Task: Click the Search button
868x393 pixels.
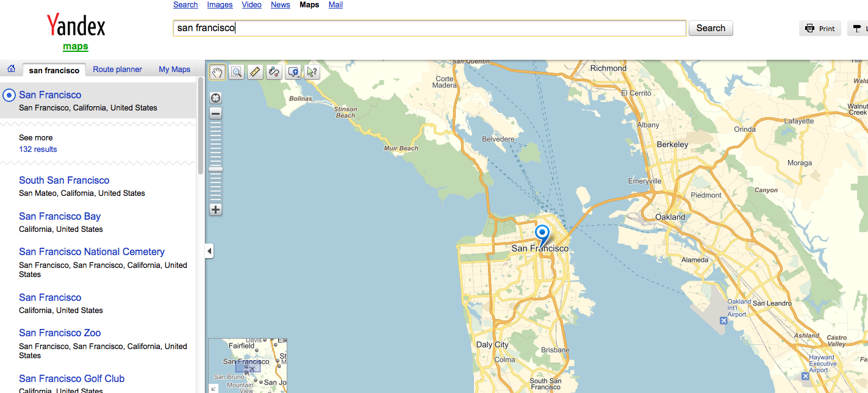Action: pyautogui.click(x=710, y=28)
